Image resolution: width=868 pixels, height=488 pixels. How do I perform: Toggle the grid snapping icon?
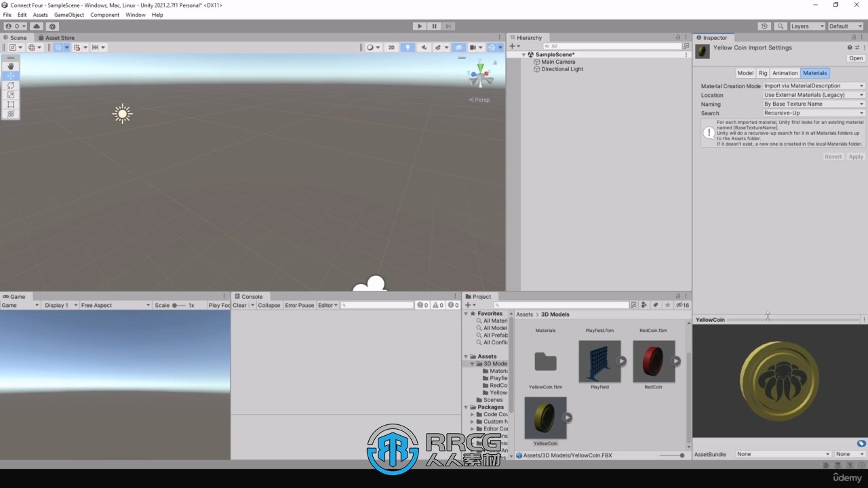click(x=76, y=47)
